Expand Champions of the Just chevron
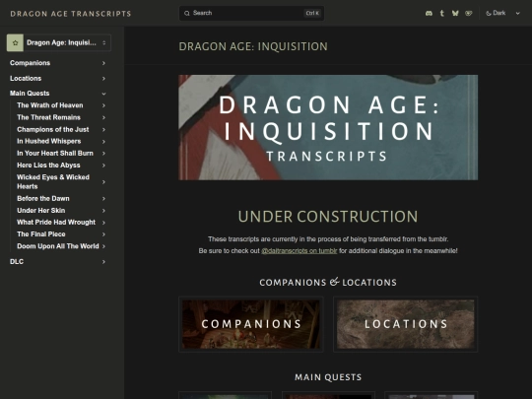This screenshot has width=532, height=399. coord(103,130)
